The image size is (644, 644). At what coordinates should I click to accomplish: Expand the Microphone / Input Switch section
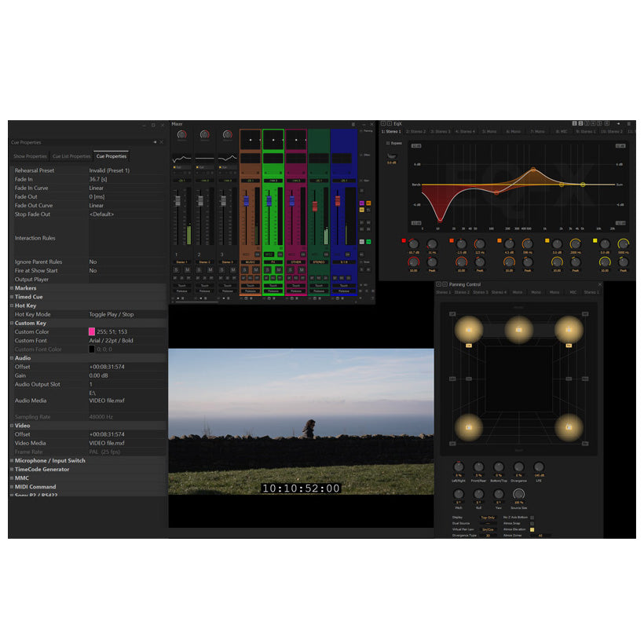coord(12,460)
